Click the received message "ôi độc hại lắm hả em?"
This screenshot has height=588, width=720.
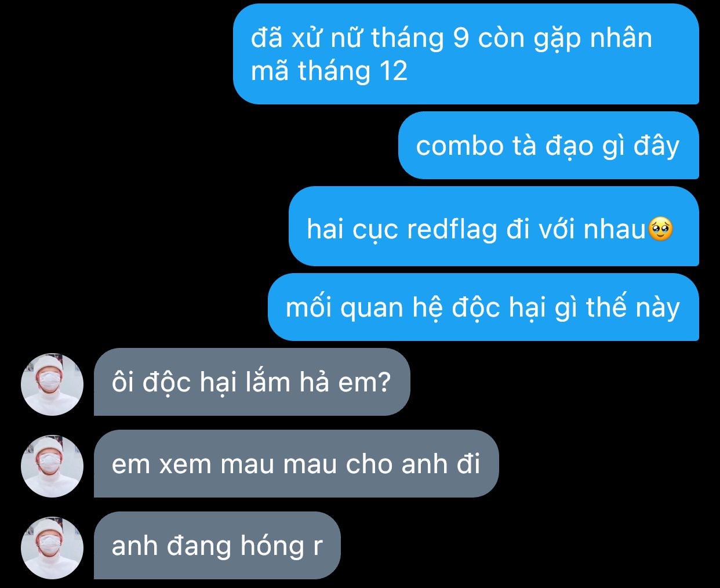click(x=252, y=382)
